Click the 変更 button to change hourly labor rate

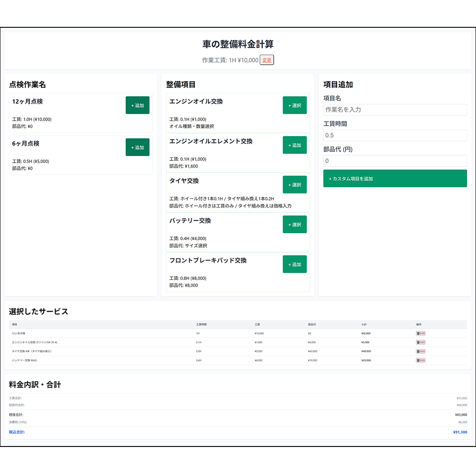266,59
